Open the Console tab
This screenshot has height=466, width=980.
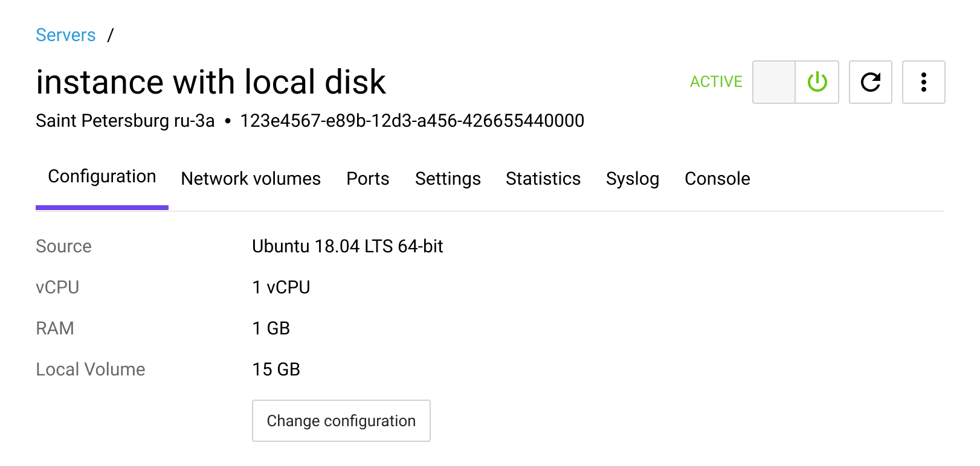717,179
